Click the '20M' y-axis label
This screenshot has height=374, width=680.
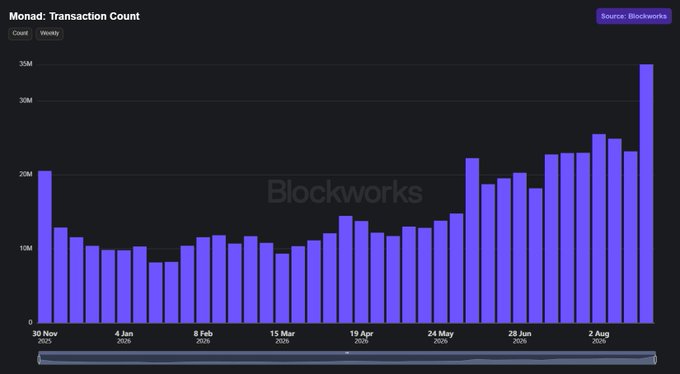(26, 174)
